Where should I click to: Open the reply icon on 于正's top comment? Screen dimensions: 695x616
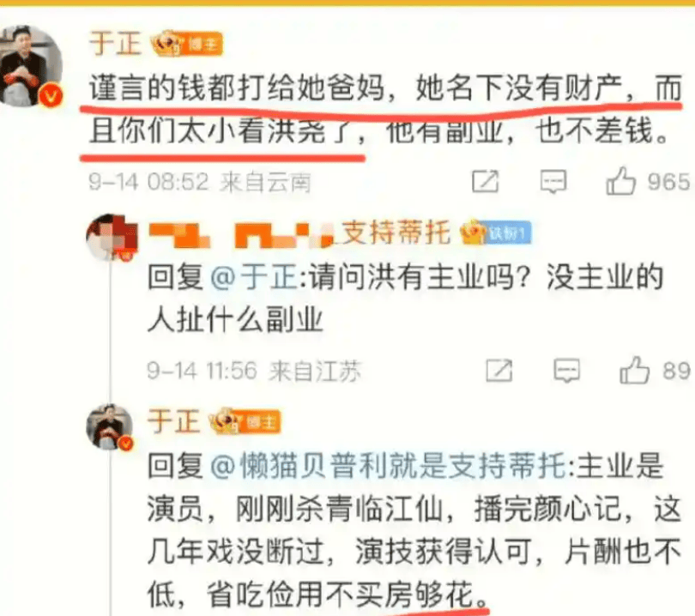(x=553, y=182)
